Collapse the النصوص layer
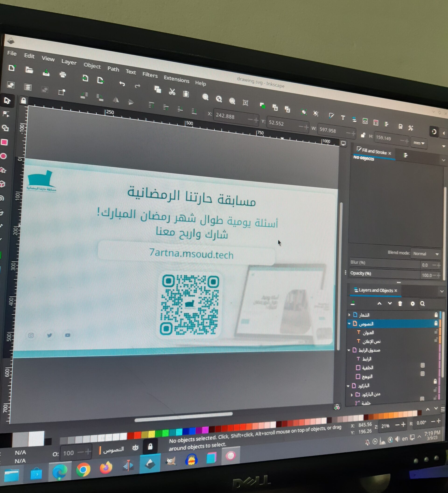 [x=349, y=324]
